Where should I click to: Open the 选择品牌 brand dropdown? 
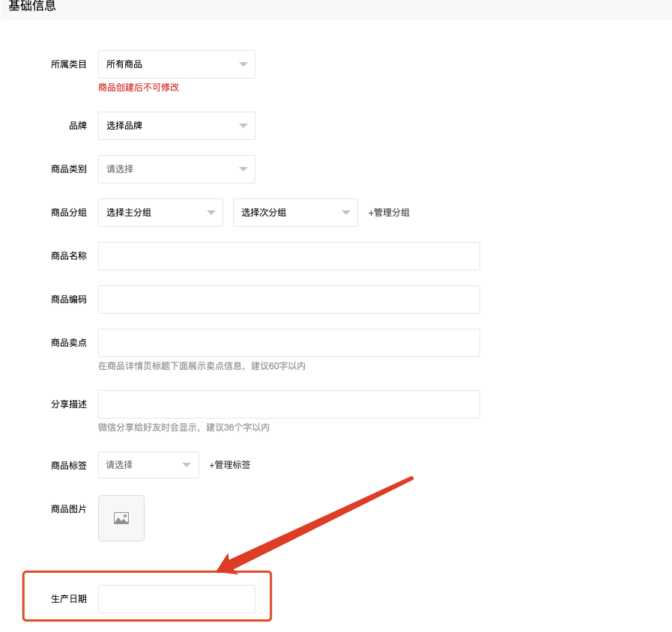pyautogui.click(x=177, y=126)
